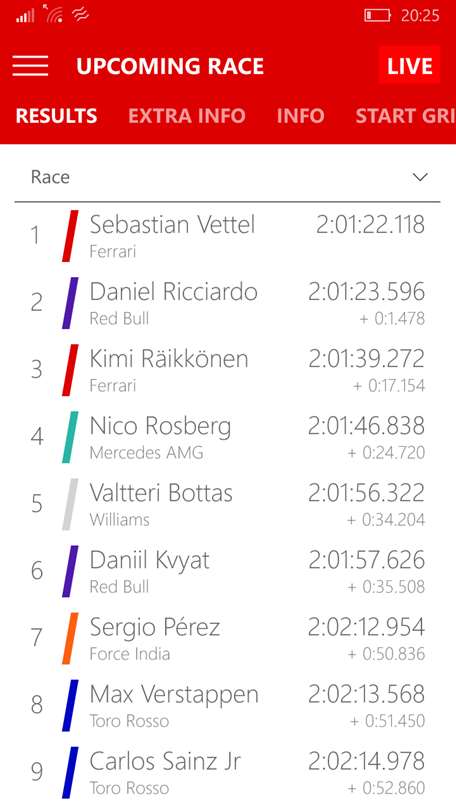Select the RESULTS tab
Image resolution: width=456 pixels, height=810 pixels.
pos(56,116)
